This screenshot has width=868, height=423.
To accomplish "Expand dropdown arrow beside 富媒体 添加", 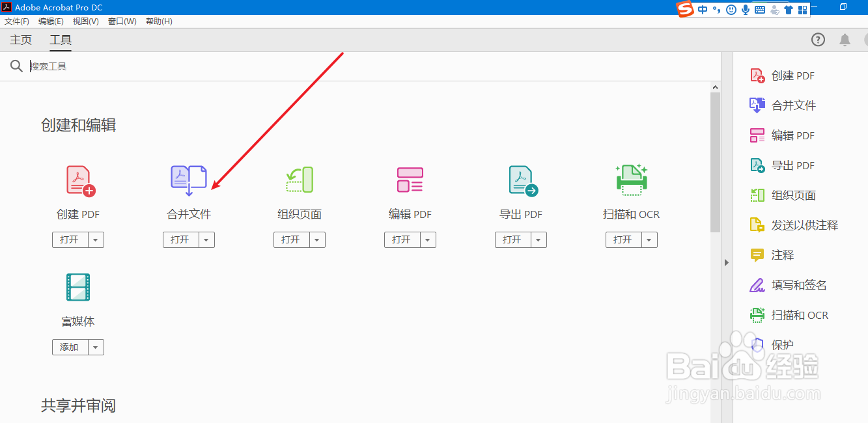I will pos(96,347).
